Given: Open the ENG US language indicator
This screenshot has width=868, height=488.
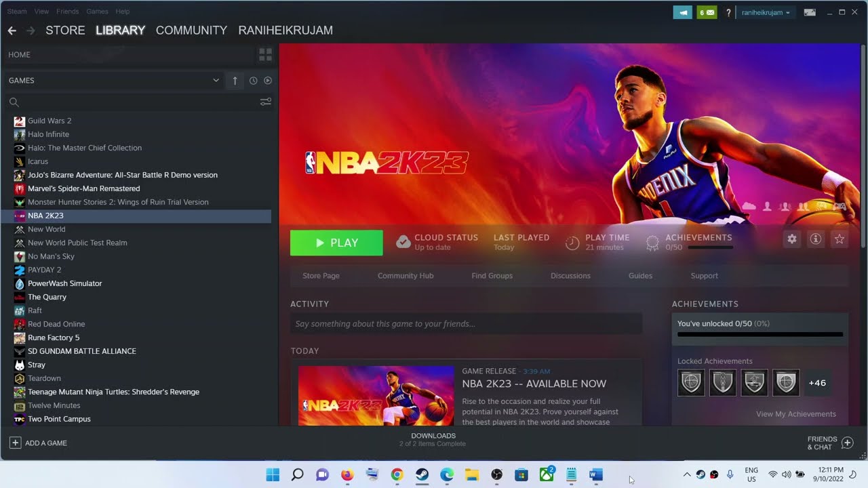Looking at the screenshot, I should click(751, 474).
